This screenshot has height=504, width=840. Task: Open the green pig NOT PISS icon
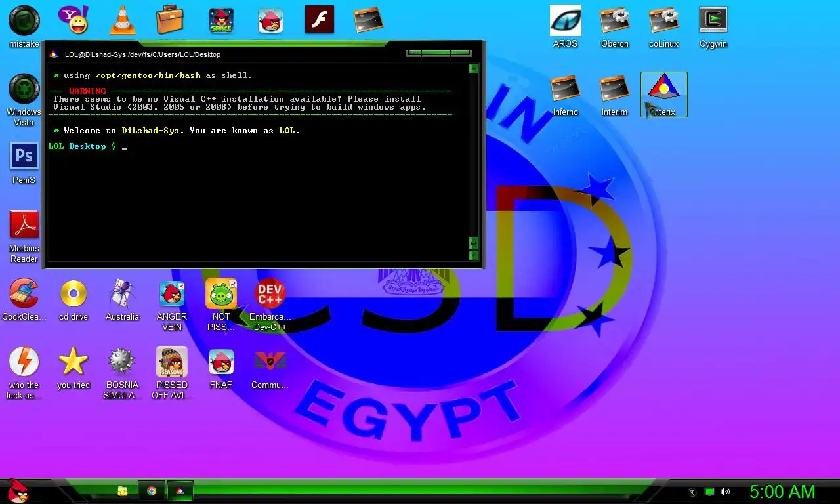coord(221,305)
